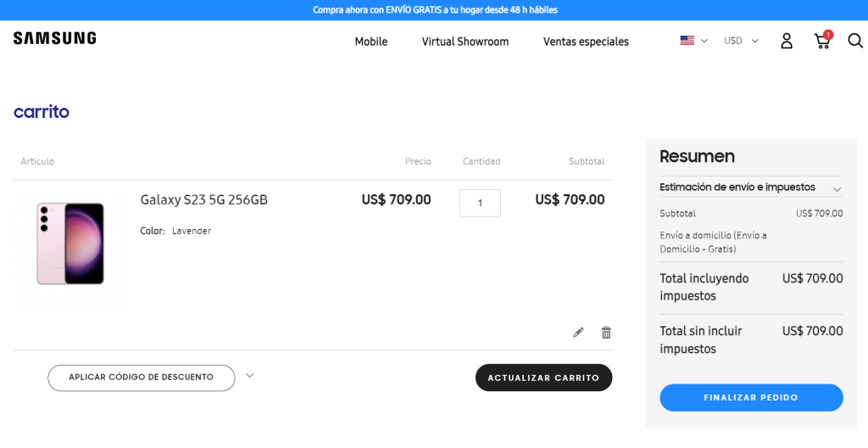Open the USD currency dropdown
This screenshot has height=448, width=868.
coord(741,41)
